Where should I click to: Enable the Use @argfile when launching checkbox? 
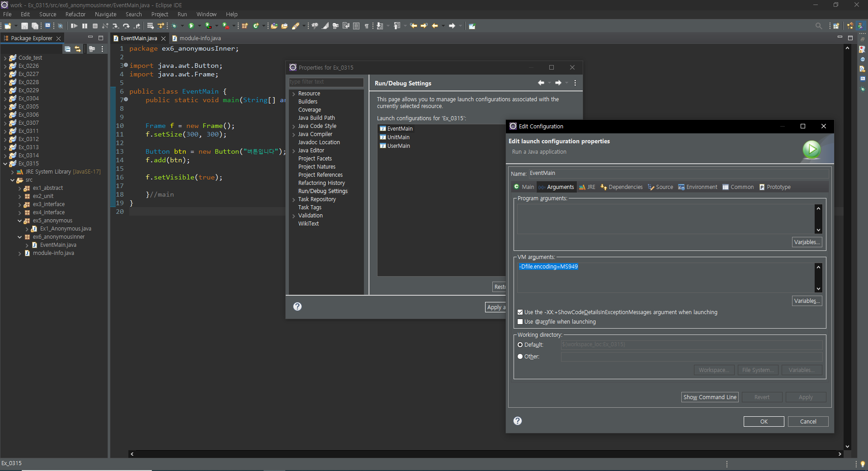520,322
